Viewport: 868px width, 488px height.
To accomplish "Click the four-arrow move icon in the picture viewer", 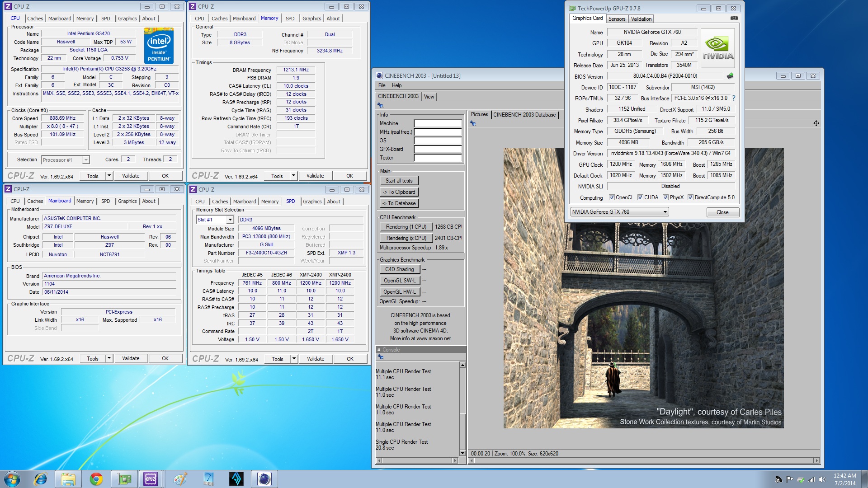I will (816, 123).
